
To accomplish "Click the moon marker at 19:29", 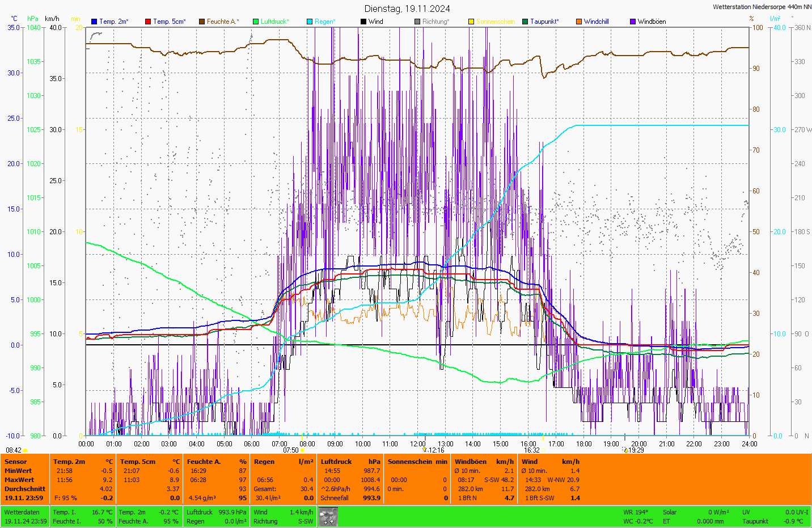I will 626,450.
